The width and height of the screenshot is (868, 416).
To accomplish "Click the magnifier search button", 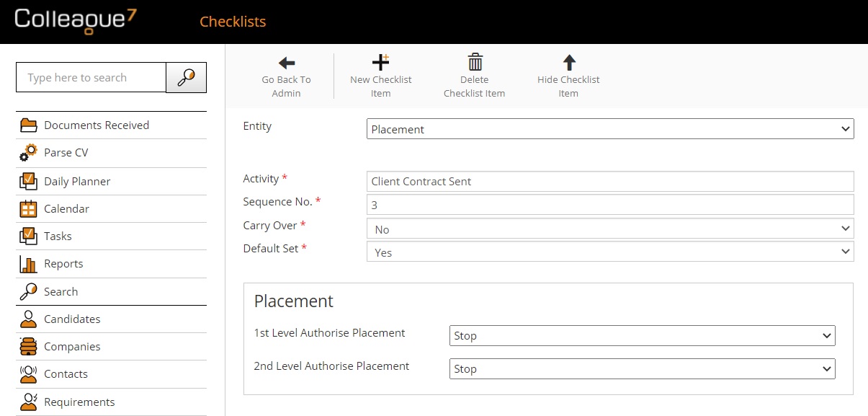I will tap(186, 78).
